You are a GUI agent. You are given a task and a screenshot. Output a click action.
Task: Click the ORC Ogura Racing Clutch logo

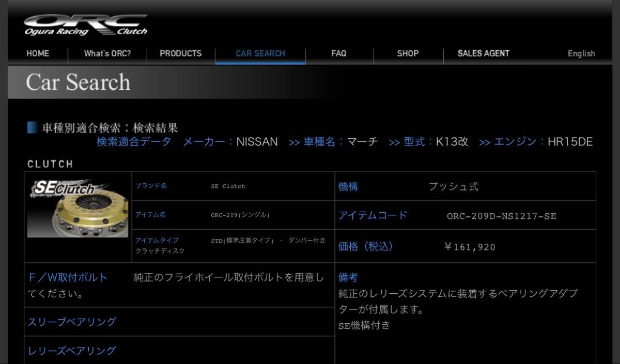point(85,25)
